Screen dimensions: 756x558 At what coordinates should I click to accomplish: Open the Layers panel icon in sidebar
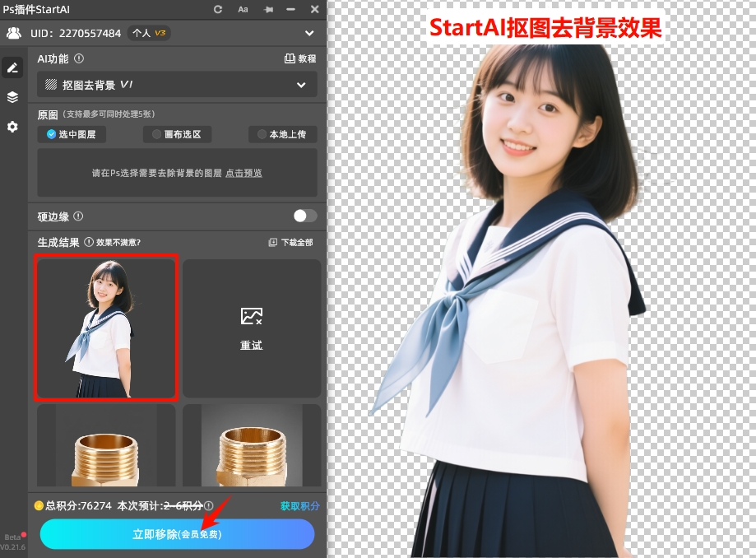12,96
